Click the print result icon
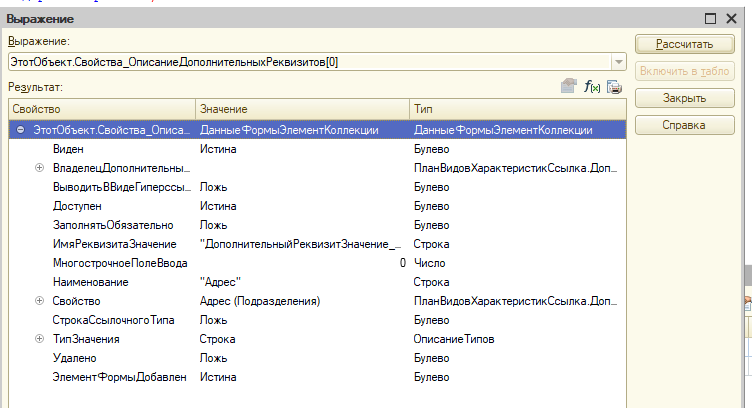 pyautogui.click(x=614, y=88)
